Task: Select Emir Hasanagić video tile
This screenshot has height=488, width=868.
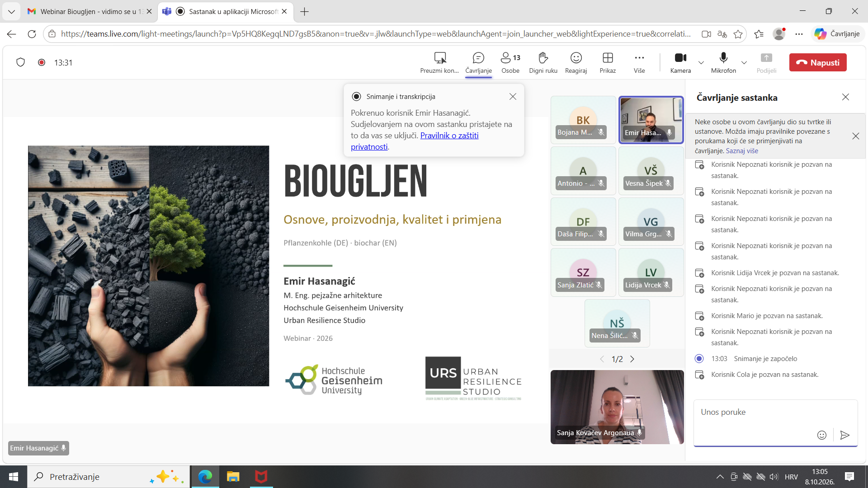Action: (x=651, y=120)
